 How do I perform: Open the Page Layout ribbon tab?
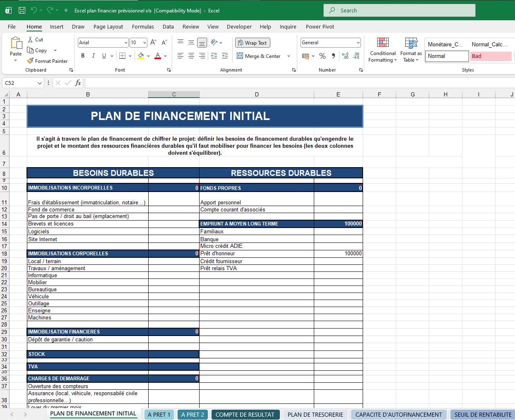[x=108, y=26]
